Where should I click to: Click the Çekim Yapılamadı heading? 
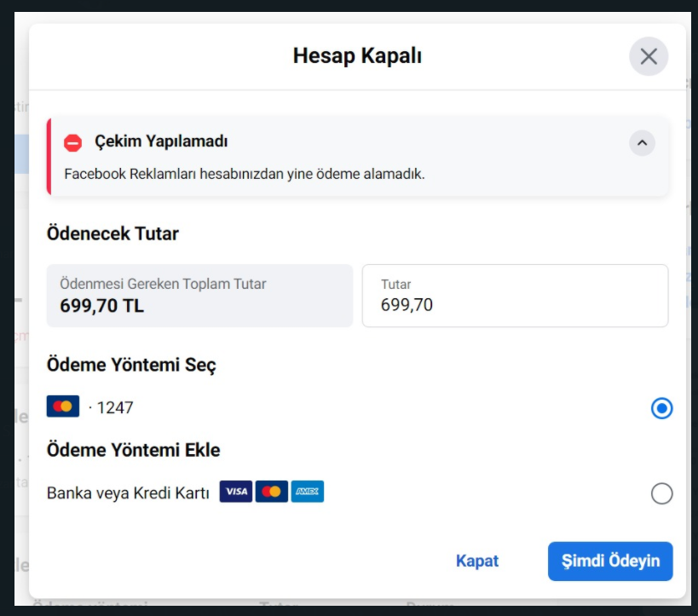(x=161, y=141)
